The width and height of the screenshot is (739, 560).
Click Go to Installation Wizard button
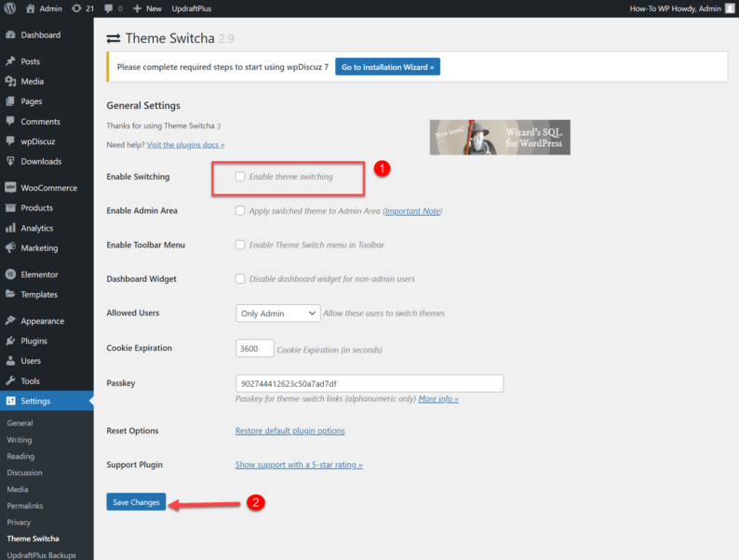click(x=387, y=67)
